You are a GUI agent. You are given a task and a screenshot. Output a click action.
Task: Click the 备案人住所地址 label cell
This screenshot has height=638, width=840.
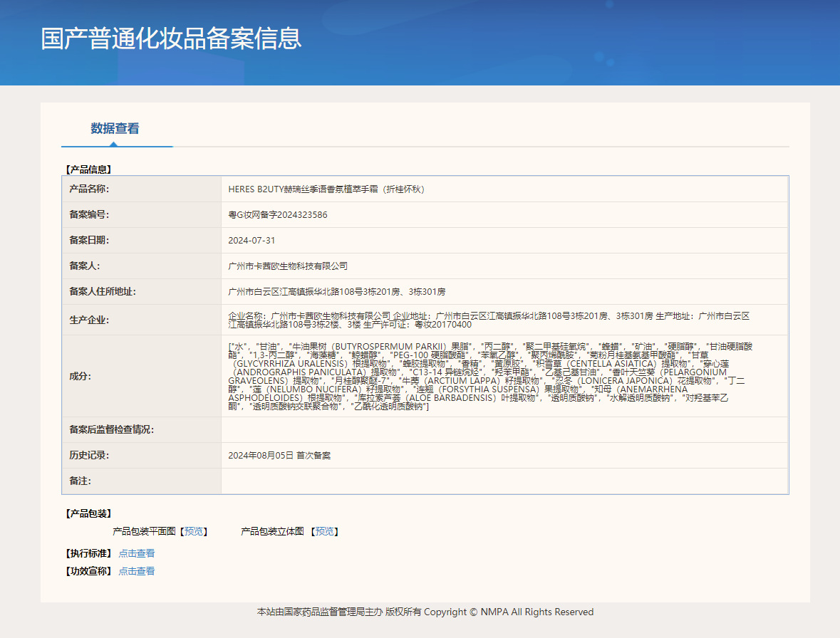(x=142, y=292)
